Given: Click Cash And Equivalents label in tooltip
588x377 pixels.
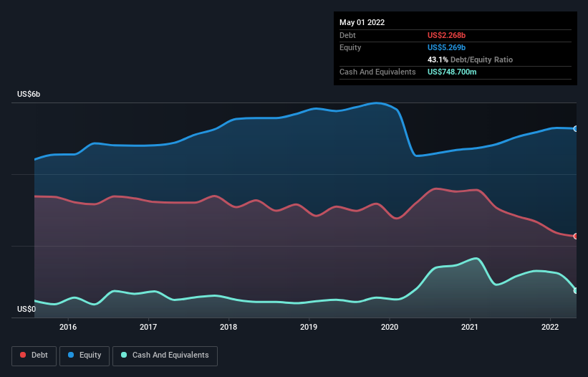Looking at the screenshot, I should point(377,72).
